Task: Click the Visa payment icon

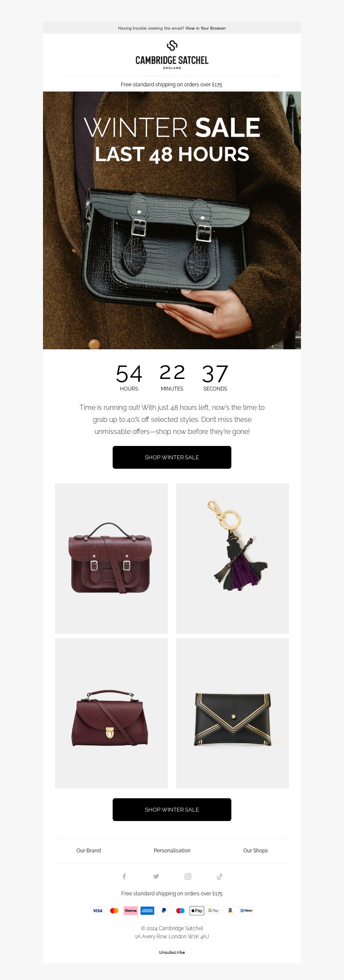Action: pos(98,910)
